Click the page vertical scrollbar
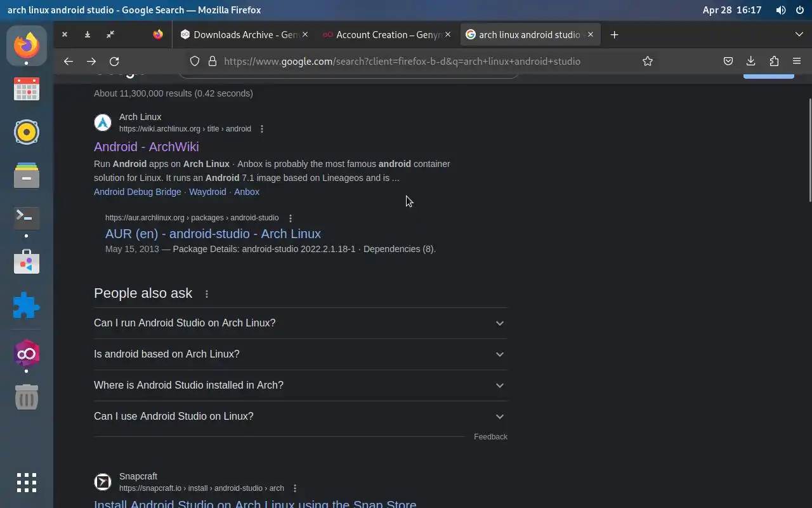The width and height of the screenshot is (812, 508). [x=809, y=150]
